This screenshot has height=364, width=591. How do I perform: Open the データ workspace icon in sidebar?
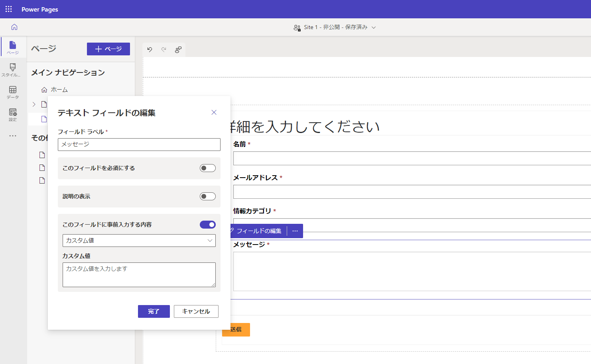[x=12, y=92]
